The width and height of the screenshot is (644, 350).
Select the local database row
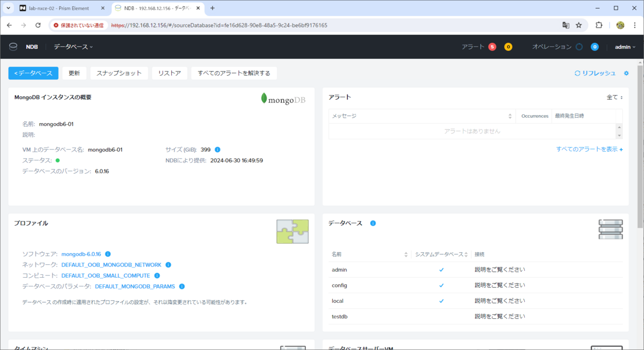[475, 301]
